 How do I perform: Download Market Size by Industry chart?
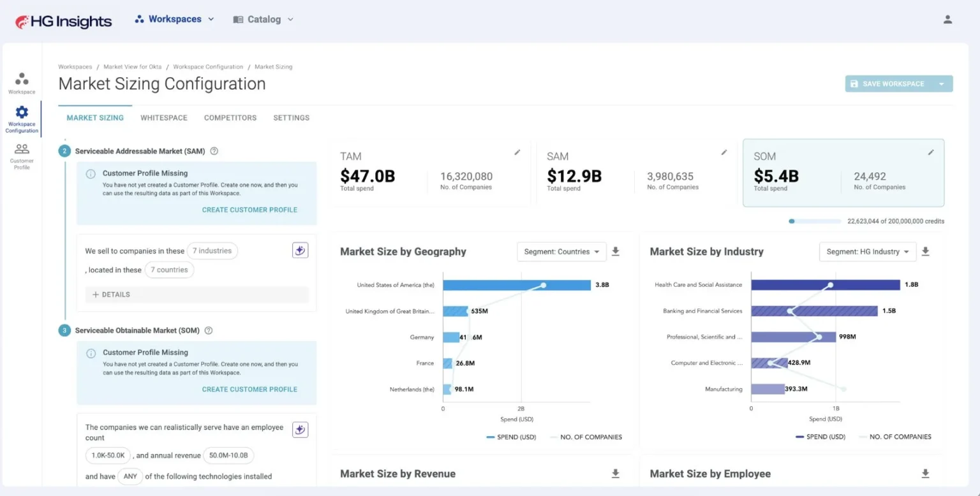tap(926, 251)
